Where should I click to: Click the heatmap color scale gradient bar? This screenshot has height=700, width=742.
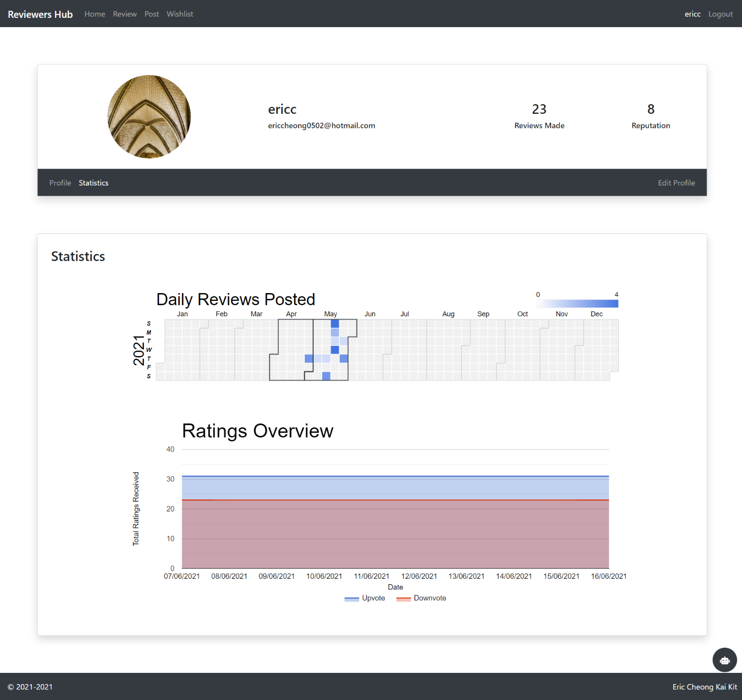(577, 304)
